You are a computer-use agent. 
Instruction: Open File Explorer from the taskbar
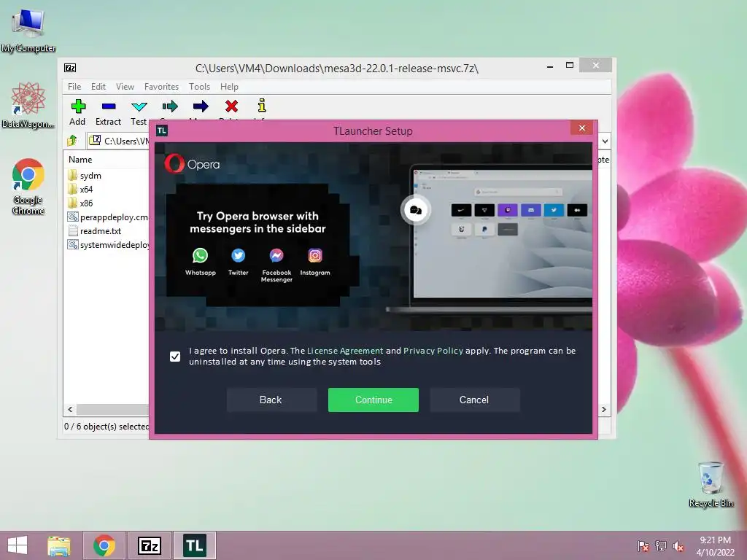(x=58, y=545)
